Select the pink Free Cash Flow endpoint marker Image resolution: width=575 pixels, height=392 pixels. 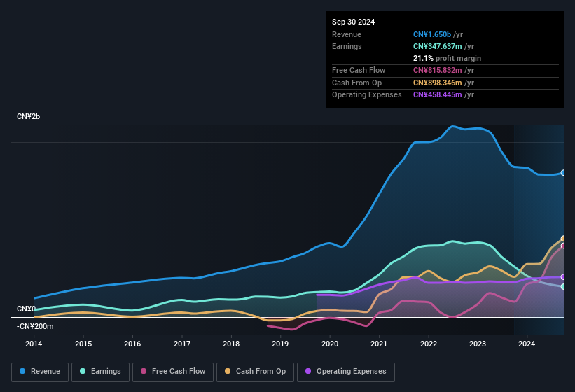pos(563,246)
